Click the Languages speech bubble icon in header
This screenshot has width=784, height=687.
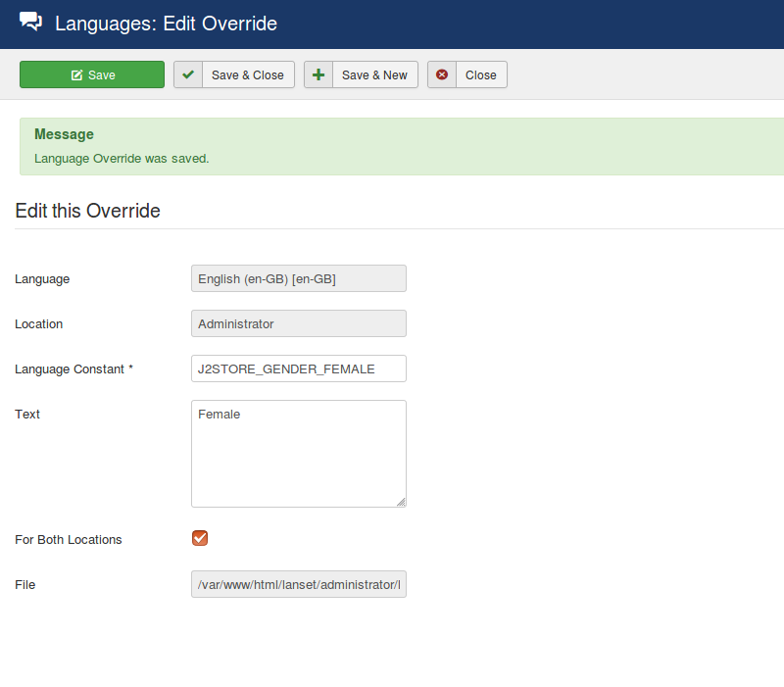pos(31,23)
